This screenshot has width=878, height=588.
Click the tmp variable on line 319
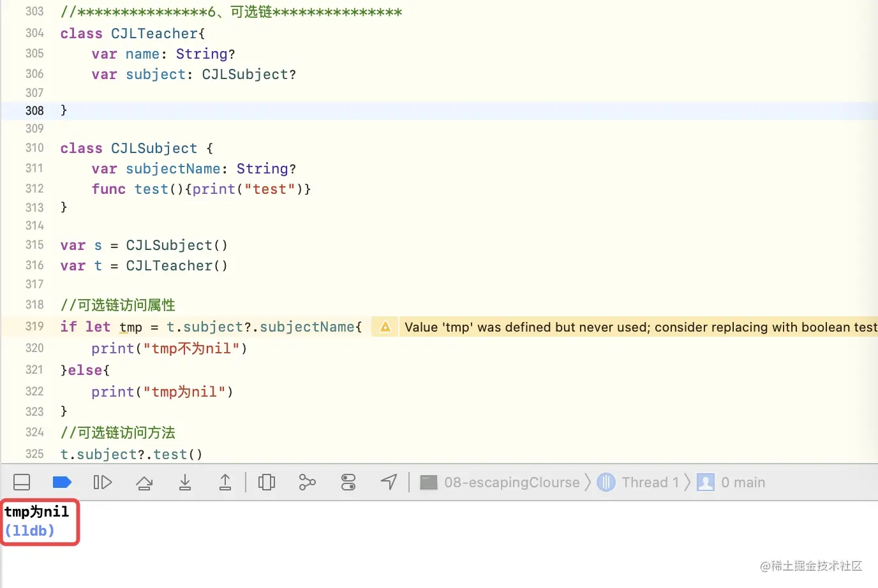(x=131, y=327)
